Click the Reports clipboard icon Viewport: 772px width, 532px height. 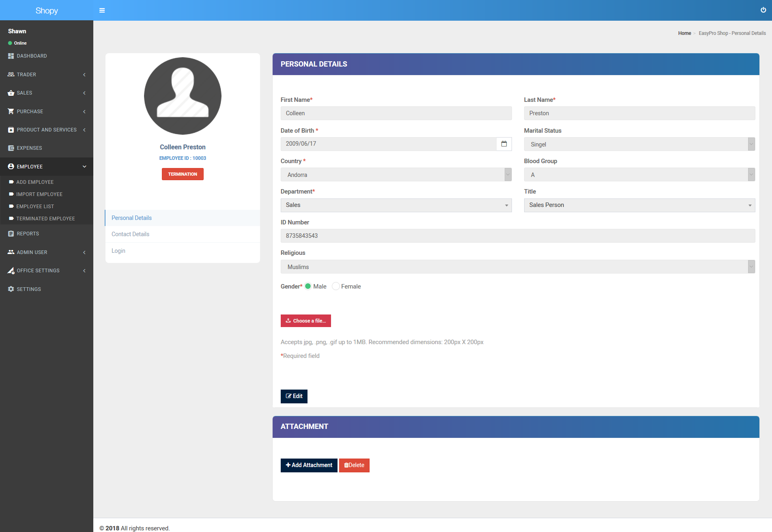(x=11, y=234)
